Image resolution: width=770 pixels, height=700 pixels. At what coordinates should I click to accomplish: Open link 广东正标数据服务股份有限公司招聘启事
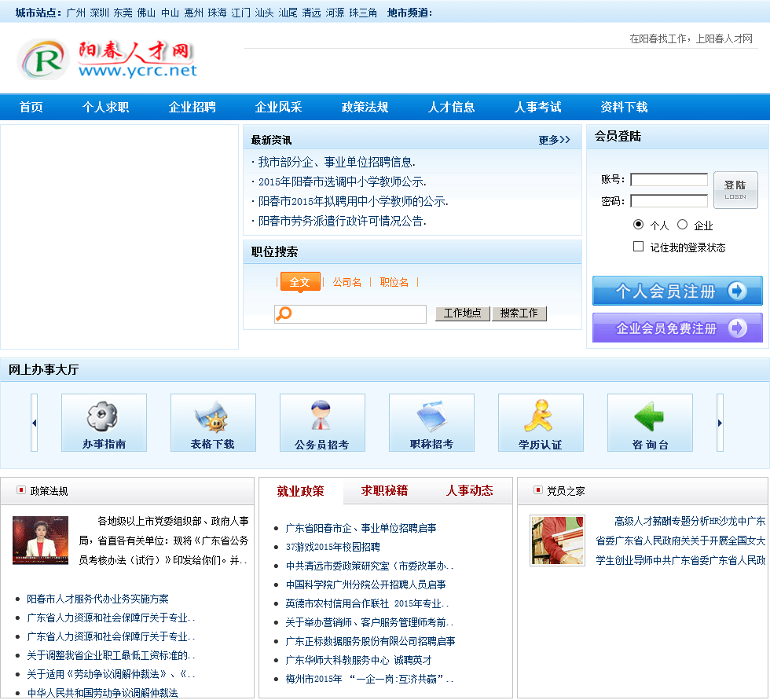click(x=370, y=641)
